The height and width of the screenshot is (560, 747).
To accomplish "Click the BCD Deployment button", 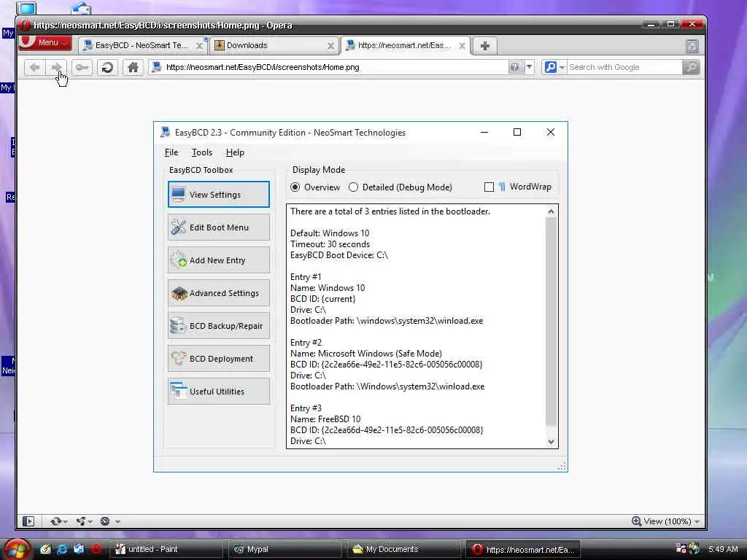I will 219,359.
